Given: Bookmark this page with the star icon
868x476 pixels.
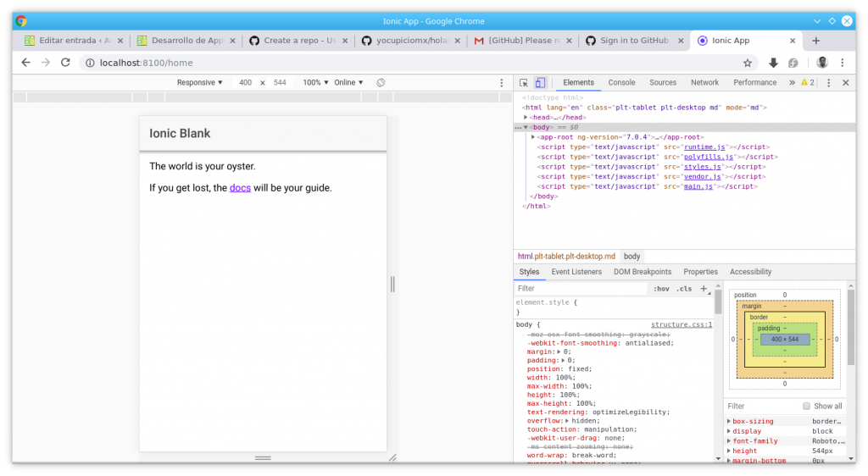Looking at the screenshot, I should pos(748,63).
